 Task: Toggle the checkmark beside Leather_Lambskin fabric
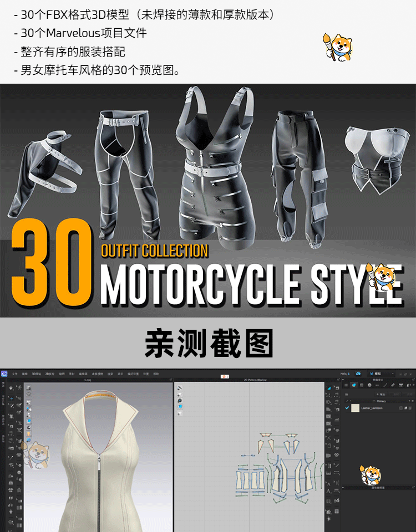tap(347, 408)
